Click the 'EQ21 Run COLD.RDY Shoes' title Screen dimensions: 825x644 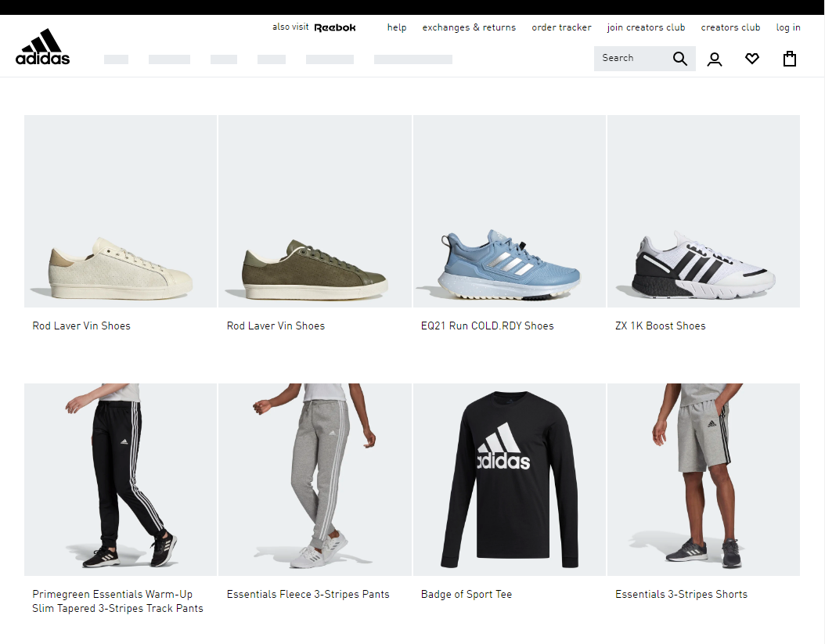(487, 326)
